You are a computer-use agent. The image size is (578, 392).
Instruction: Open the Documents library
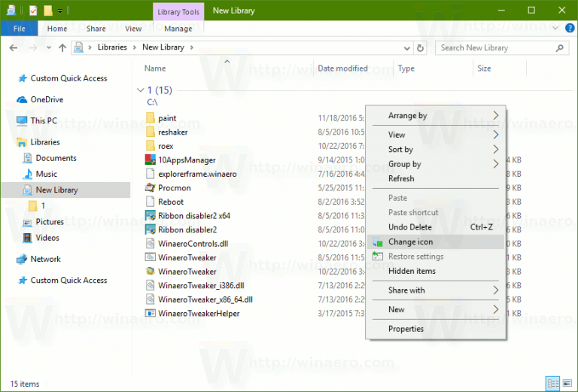(x=50, y=158)
